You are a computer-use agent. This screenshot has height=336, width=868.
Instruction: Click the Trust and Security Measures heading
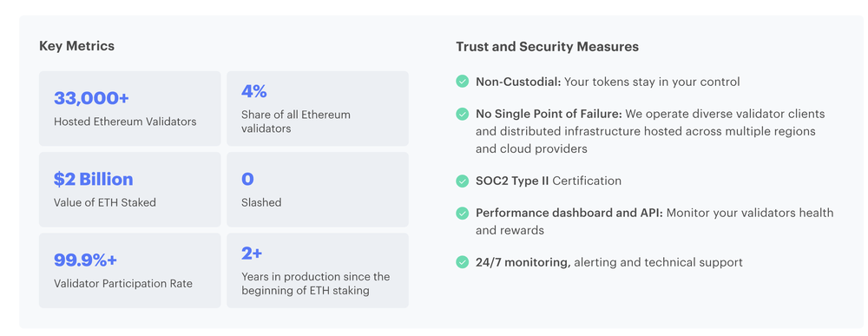pos(548,47)
